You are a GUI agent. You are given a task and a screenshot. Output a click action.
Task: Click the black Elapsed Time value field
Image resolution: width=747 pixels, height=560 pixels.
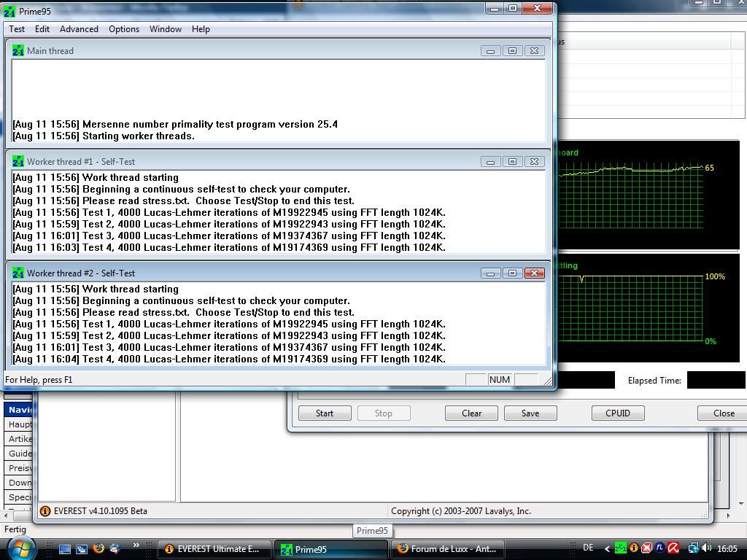click(716, 381)
